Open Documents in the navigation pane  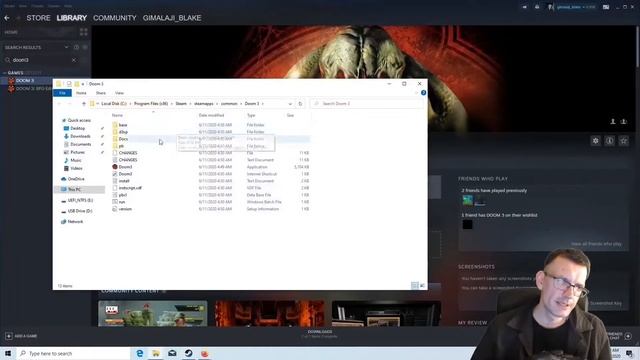80,144
